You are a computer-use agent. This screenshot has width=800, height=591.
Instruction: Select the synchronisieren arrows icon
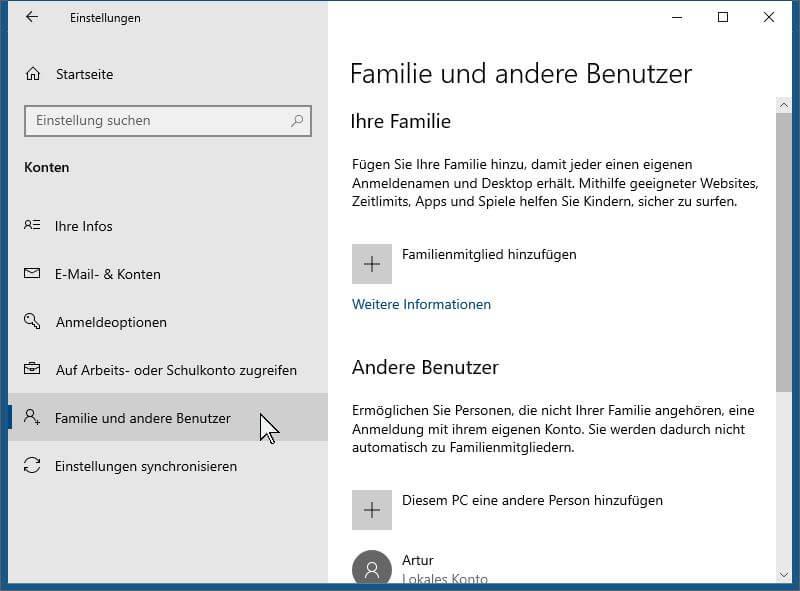click(32, 465)
